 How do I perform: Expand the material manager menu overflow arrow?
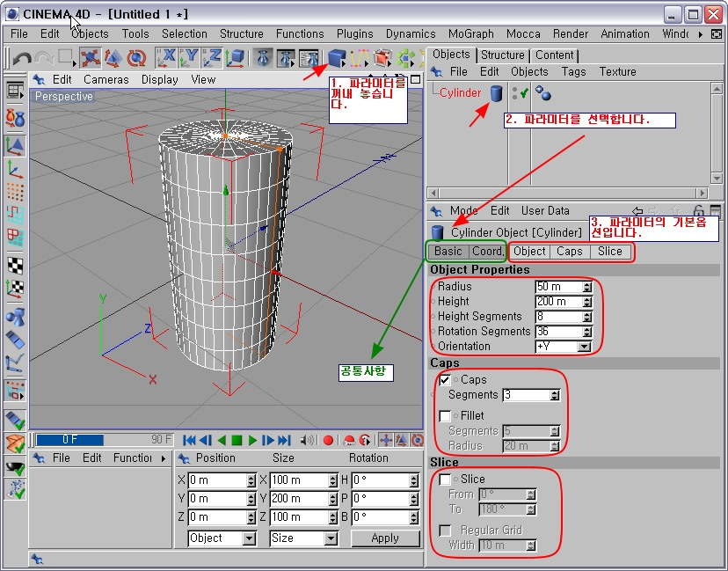tap(164, 458)
